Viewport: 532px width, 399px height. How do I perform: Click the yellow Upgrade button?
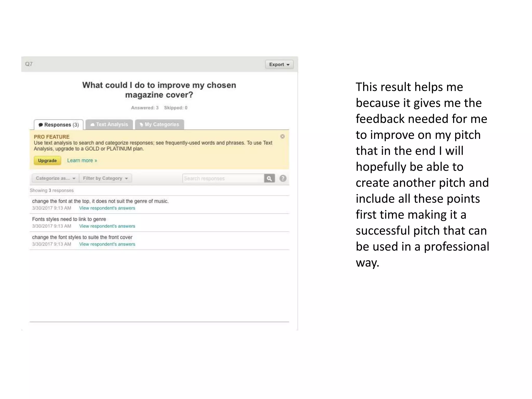tap(47, 161)
